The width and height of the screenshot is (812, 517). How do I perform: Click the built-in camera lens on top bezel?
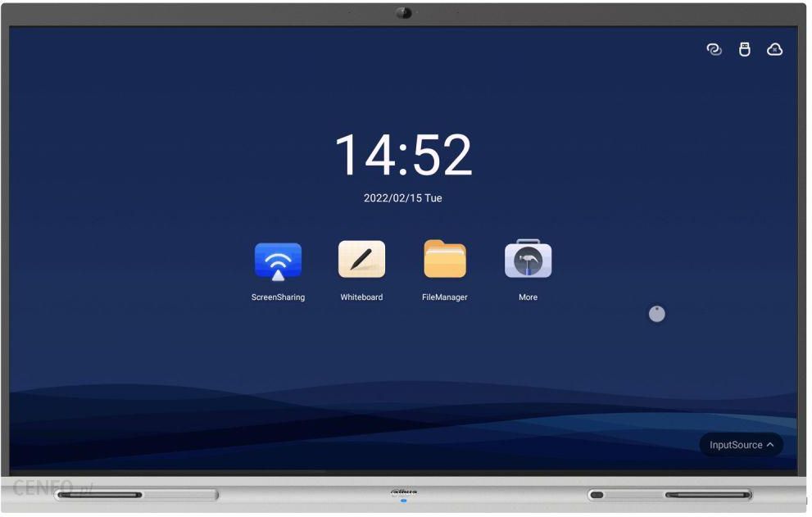[x=403, y=13]
